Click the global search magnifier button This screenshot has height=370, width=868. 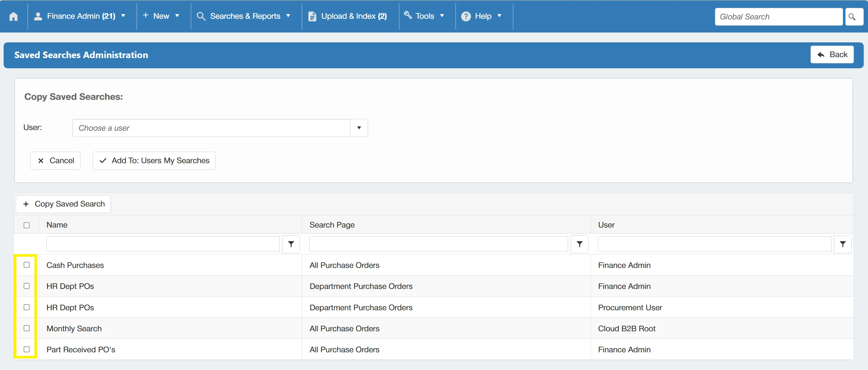pos(854,17)
